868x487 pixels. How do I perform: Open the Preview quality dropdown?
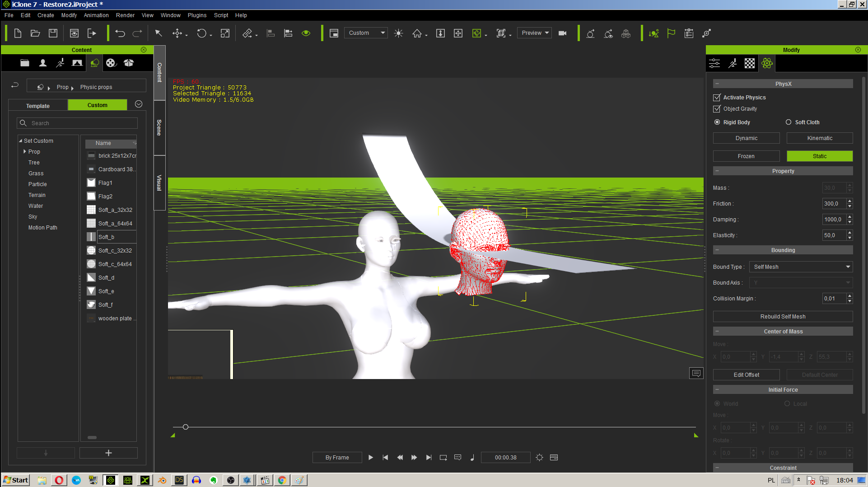click(535, 33)
